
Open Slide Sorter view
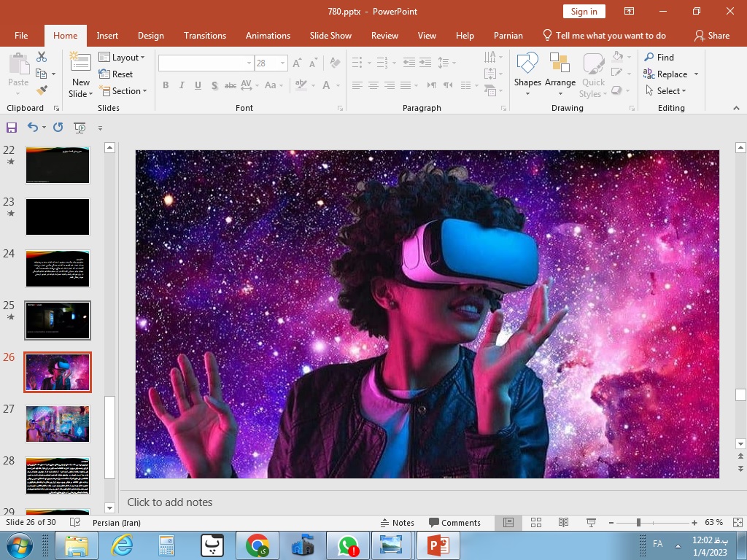coord(536,523)
